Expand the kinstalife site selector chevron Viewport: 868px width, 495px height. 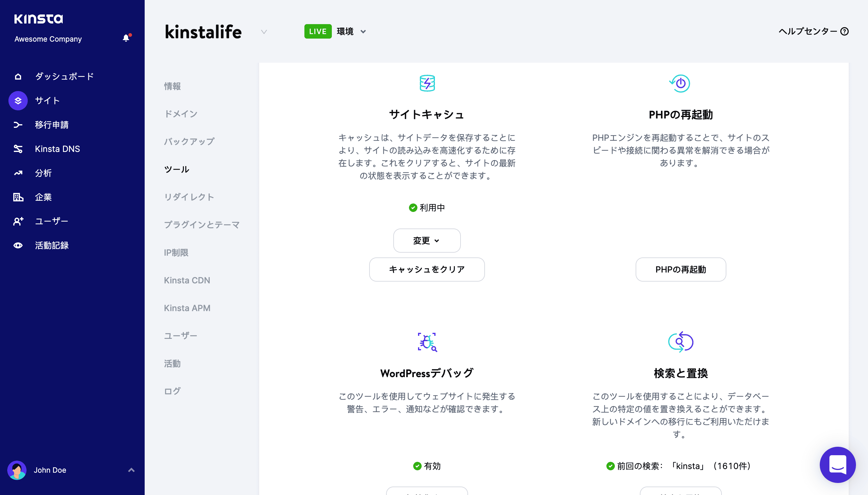point(264,32)
